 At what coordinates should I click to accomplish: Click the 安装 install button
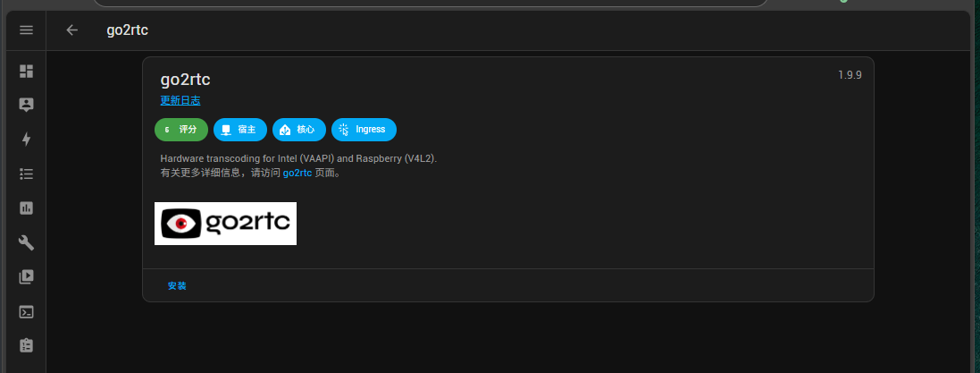[177, 286]
